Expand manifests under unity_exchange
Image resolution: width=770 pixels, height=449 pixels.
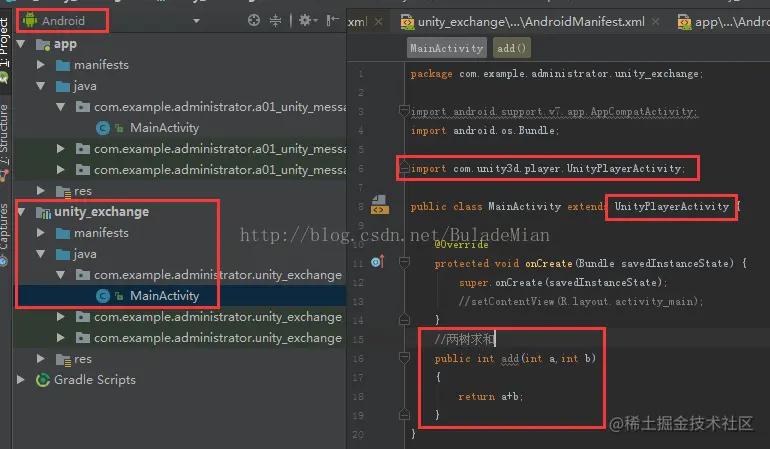[41, 233]
